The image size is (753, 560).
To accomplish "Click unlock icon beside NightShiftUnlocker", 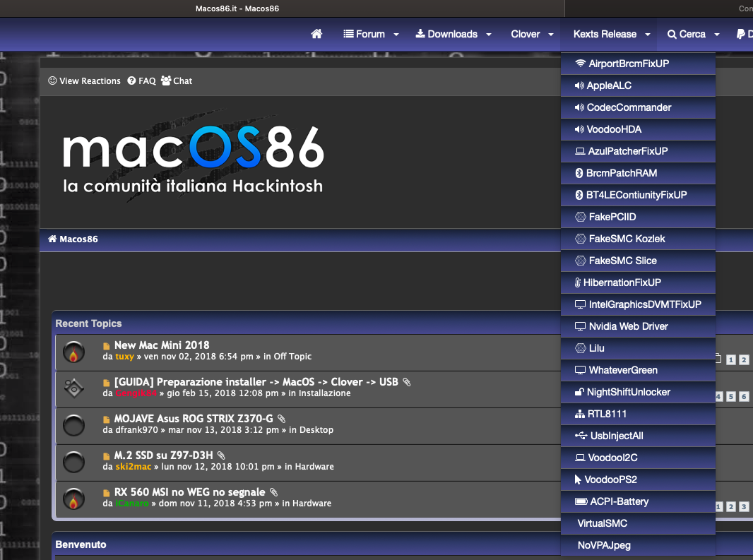I will [580, 392].
